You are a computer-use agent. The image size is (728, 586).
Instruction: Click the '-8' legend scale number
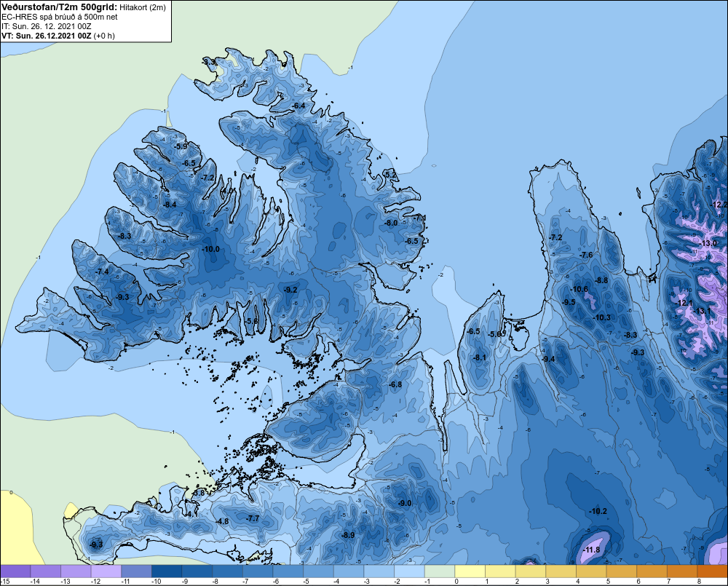216,582
